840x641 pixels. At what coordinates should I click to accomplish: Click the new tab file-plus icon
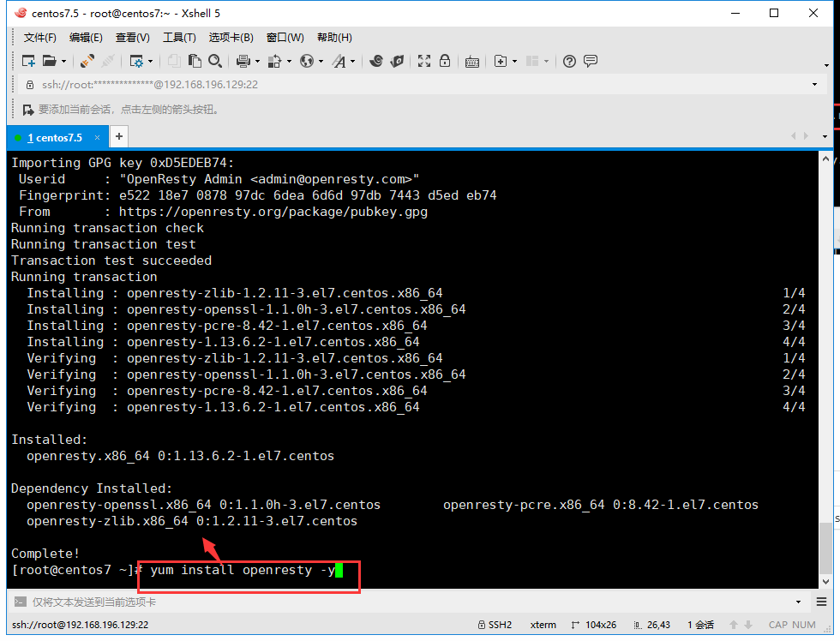pyautogui.click(x=501, y=61)
